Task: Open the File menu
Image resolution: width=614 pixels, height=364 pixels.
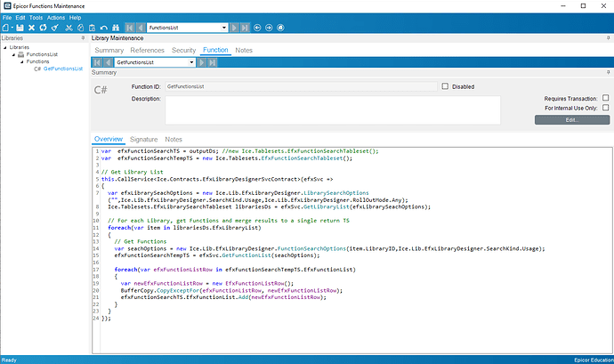Action: click(x=7, y=18)
